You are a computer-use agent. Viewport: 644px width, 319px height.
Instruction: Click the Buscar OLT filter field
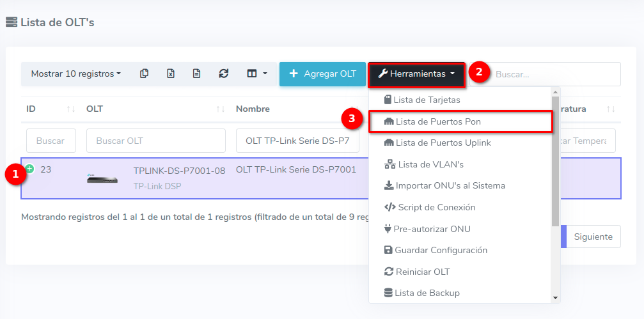click(x=155, y=141)
